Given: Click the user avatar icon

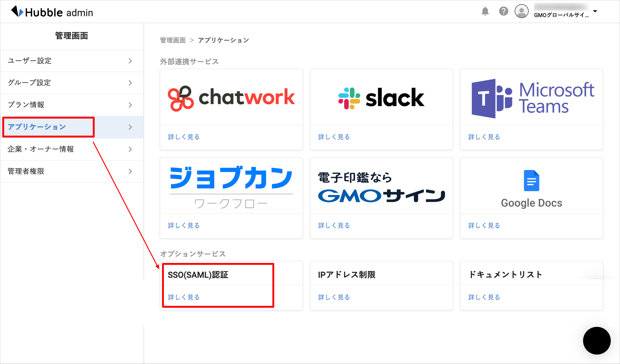Looking at the screenshot, I should 522,11.
